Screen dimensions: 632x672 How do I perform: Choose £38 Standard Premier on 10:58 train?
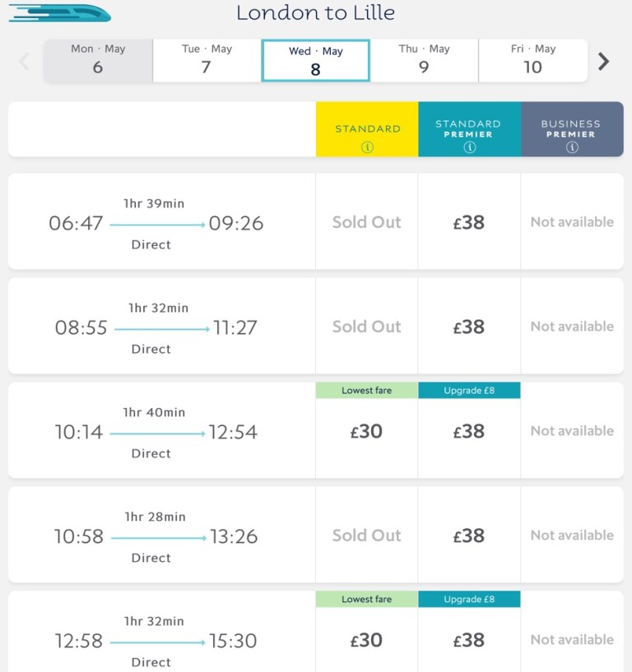[x=469, y=535]
